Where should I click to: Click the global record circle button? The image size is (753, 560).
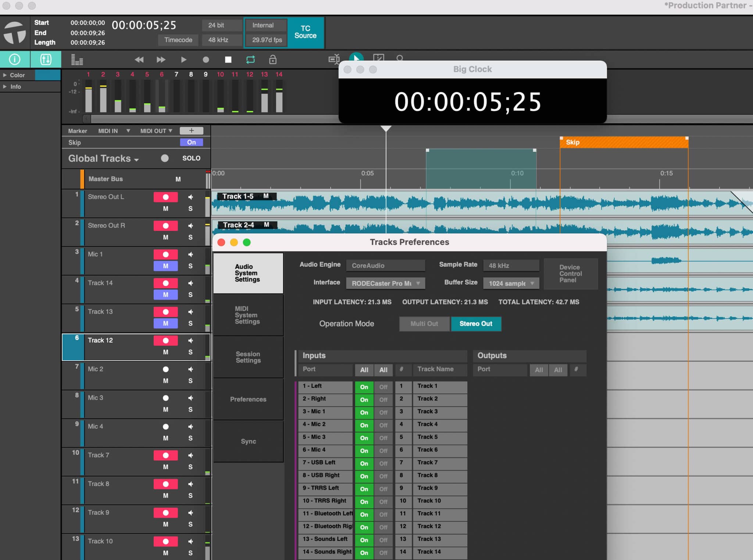click(x=206, y=60)
